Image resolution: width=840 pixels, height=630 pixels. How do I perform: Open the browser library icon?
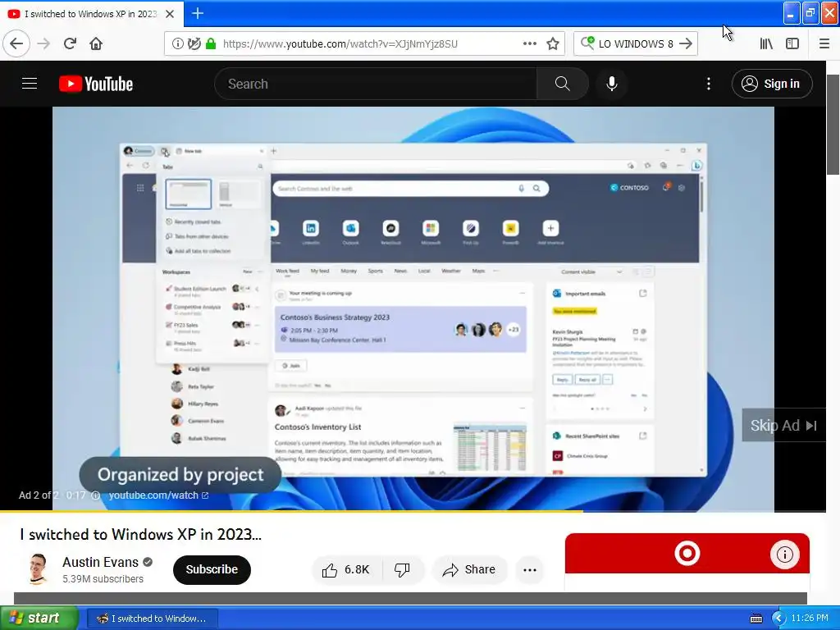766,43
